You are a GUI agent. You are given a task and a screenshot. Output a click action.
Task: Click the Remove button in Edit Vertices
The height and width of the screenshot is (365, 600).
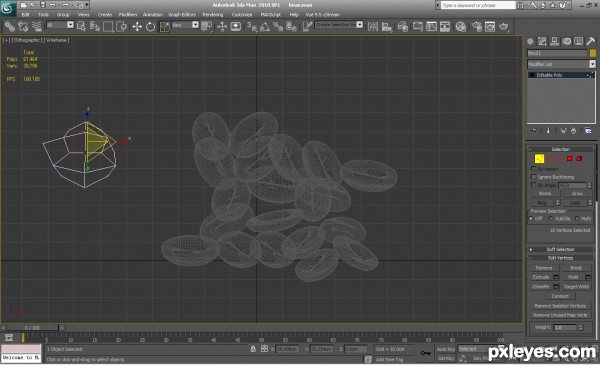[544, 268]
